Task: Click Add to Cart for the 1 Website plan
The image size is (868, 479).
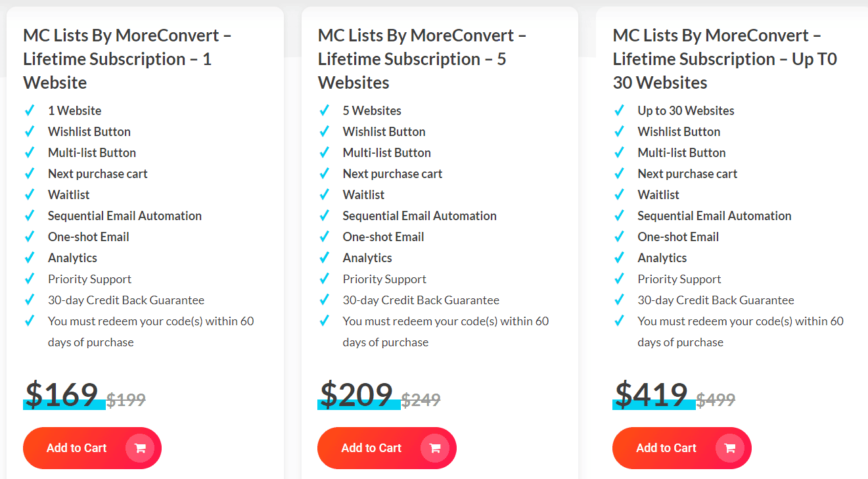Action: point(92,447)
